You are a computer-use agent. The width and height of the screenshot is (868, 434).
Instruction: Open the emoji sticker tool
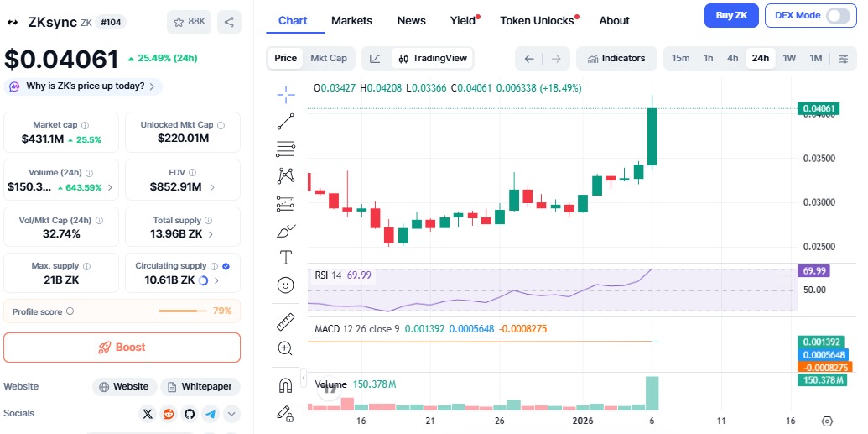coord(286,285)
